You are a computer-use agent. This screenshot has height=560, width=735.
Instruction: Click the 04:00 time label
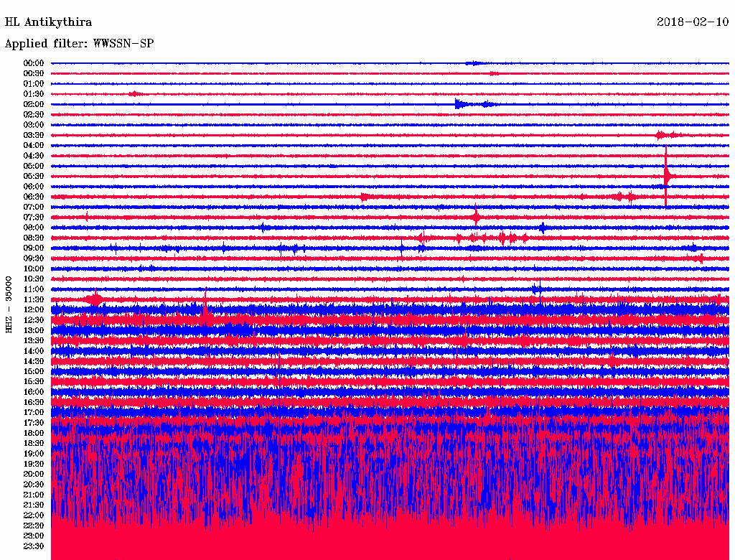(x=34, y=146)
